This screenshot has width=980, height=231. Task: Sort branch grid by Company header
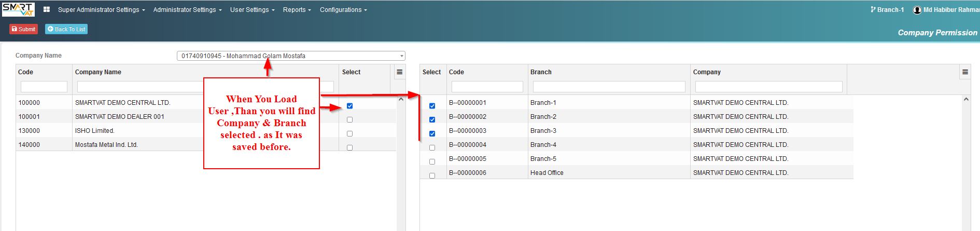[x=707, y=72]
